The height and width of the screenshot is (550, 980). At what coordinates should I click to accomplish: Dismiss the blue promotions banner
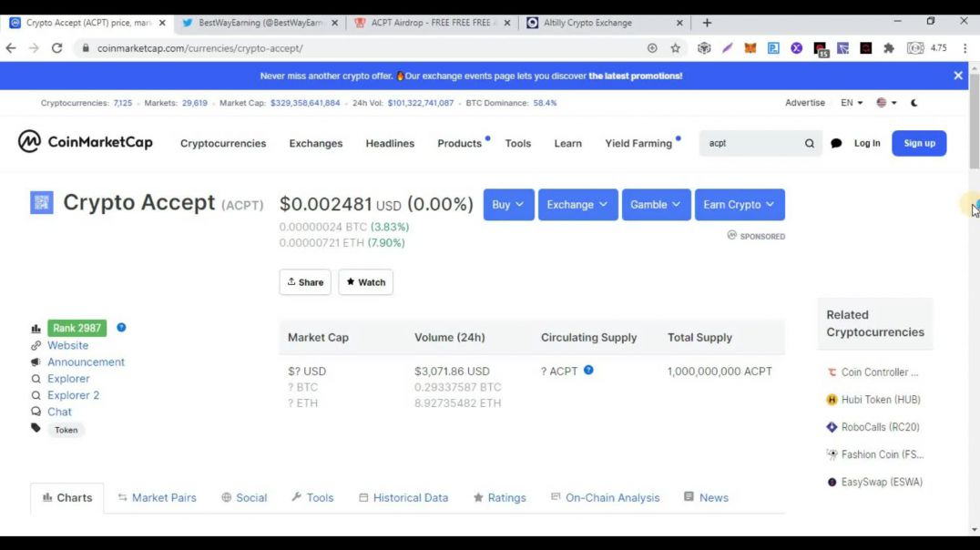tap(958, 76)
